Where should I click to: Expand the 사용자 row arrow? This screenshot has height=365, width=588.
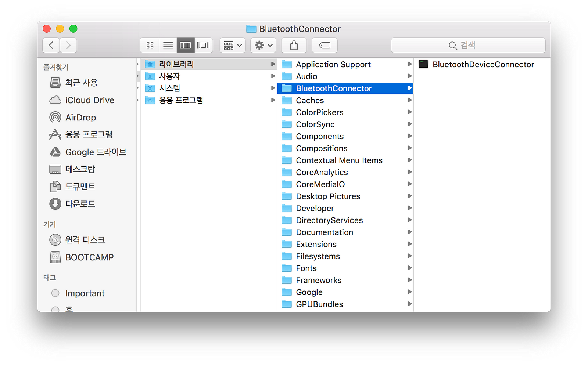[x=273, y=76]
